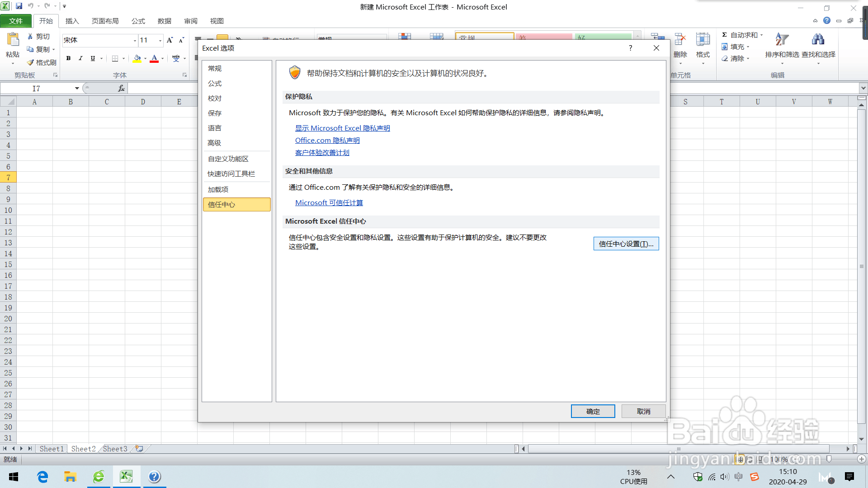868x488 pixels.
Task: Open the font name dropdown
Action: point(135,41)
